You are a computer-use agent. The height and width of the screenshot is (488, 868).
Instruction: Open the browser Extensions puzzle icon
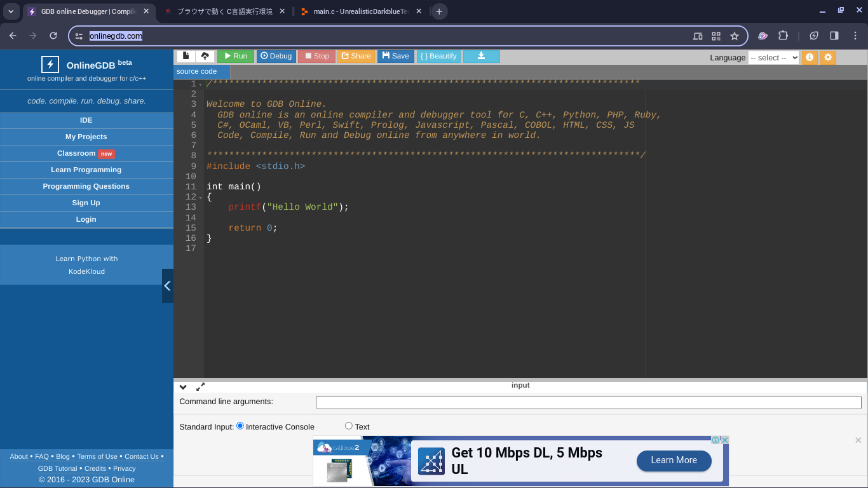[783, 36]
